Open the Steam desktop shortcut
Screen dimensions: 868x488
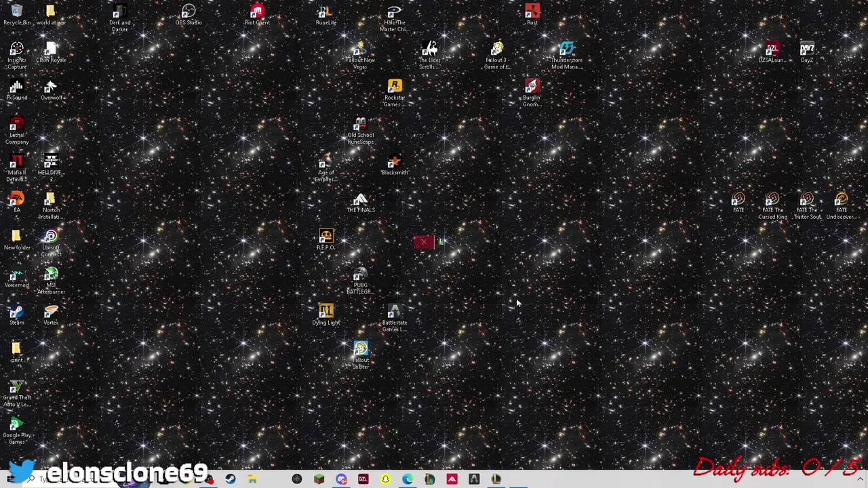(17, 314)
